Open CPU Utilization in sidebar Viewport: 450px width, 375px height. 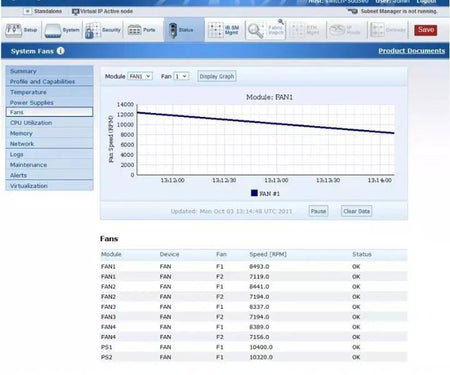click(x=49, y=123)
